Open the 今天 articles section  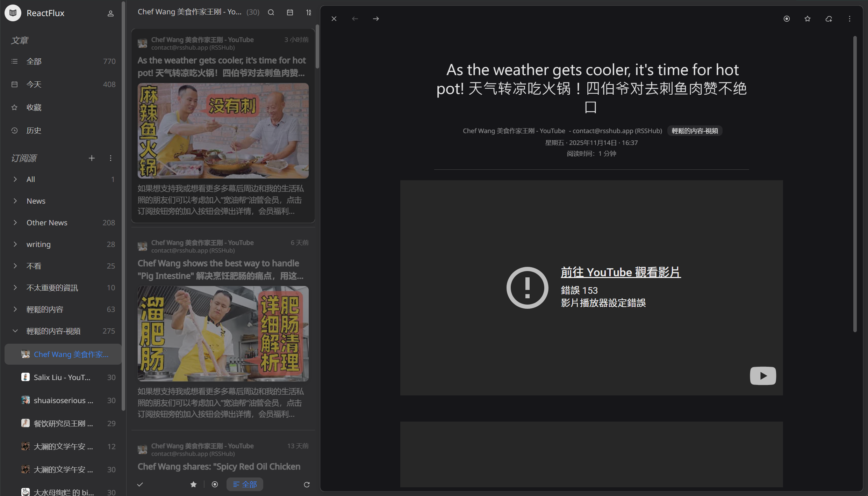[34, 84]
